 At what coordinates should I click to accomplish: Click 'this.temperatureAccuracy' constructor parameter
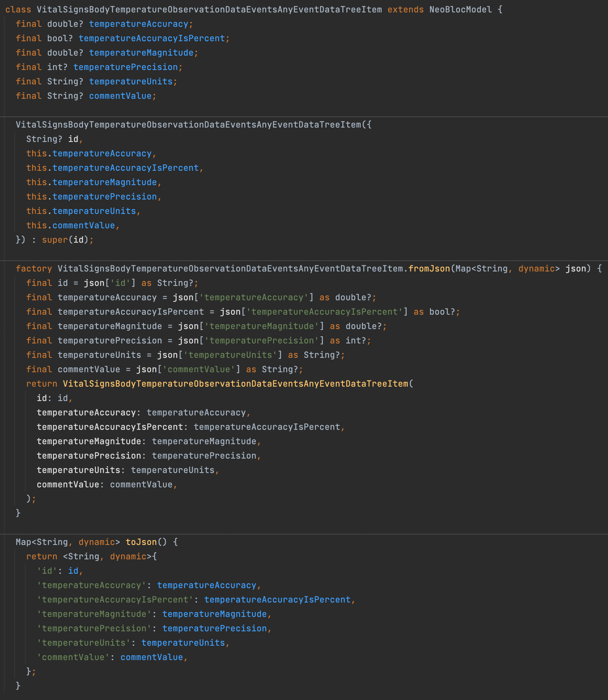[x=89, y=154]
